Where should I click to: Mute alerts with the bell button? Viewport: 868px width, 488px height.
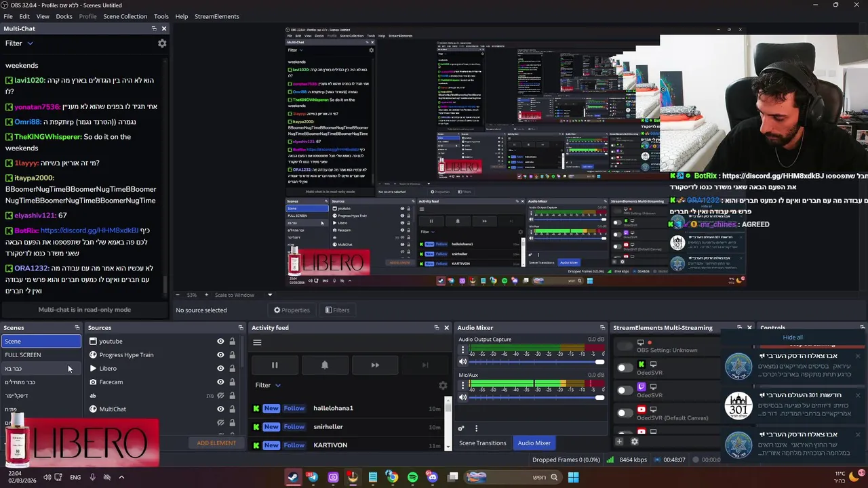[325, 365]
